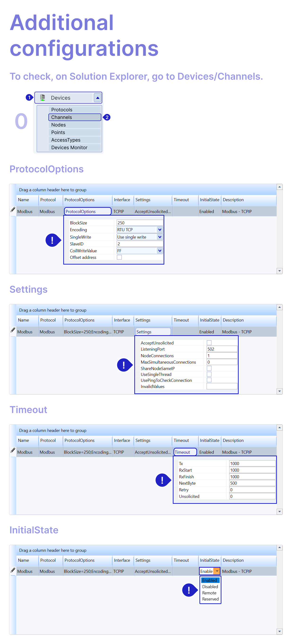Enable the UseSingleThread checkbox

pyautogui.click(x=209, y=374)
